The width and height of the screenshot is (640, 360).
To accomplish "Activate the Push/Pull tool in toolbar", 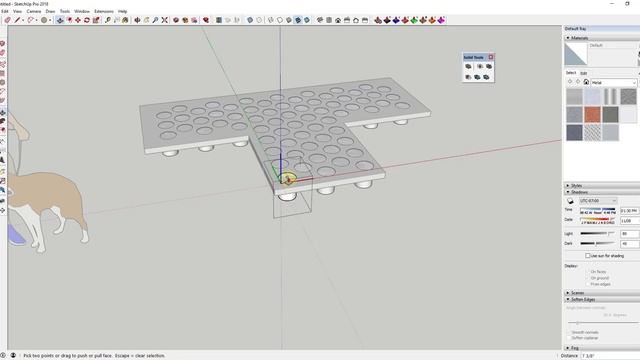I will point(60,20).
